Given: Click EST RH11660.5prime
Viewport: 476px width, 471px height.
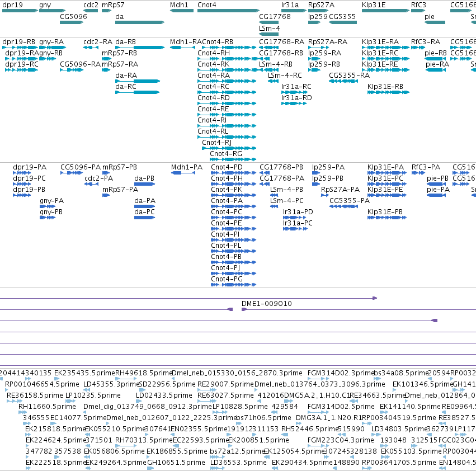Looking at the screenshot, I should pos(23,412).
